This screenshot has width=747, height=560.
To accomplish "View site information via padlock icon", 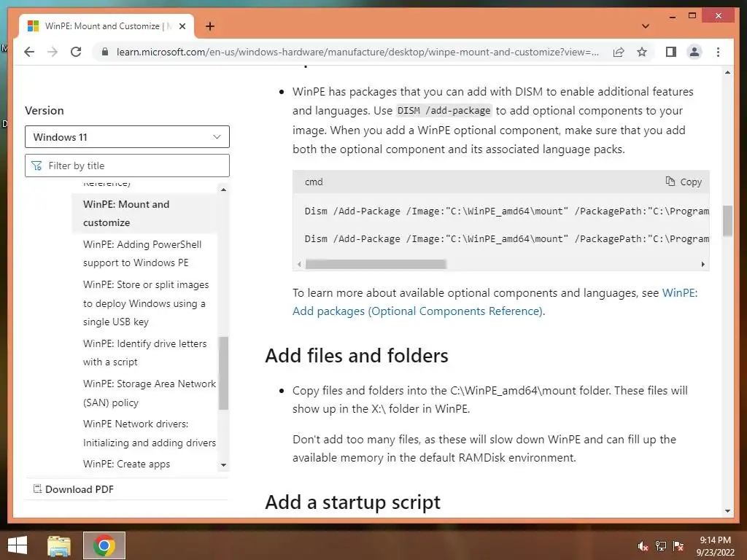I will [105, 52].
